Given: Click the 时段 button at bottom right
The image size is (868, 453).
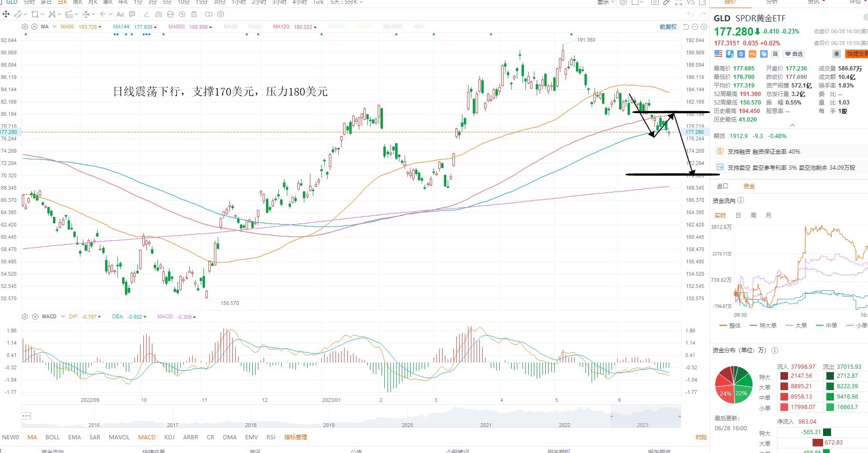Looking at the screenshot, I should tap(701, 437).
